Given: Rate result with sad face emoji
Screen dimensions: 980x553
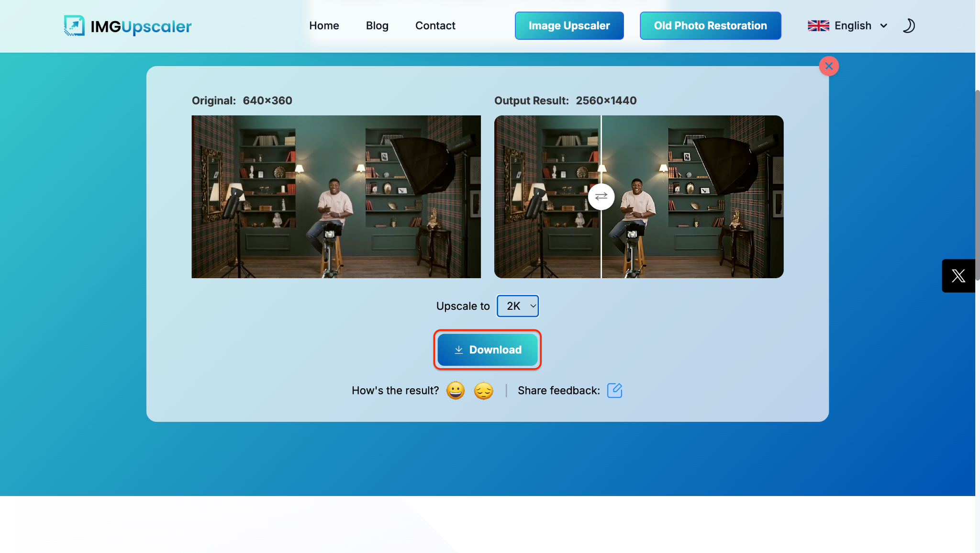Looking at the screenshot, I should (x=483, y=391).
